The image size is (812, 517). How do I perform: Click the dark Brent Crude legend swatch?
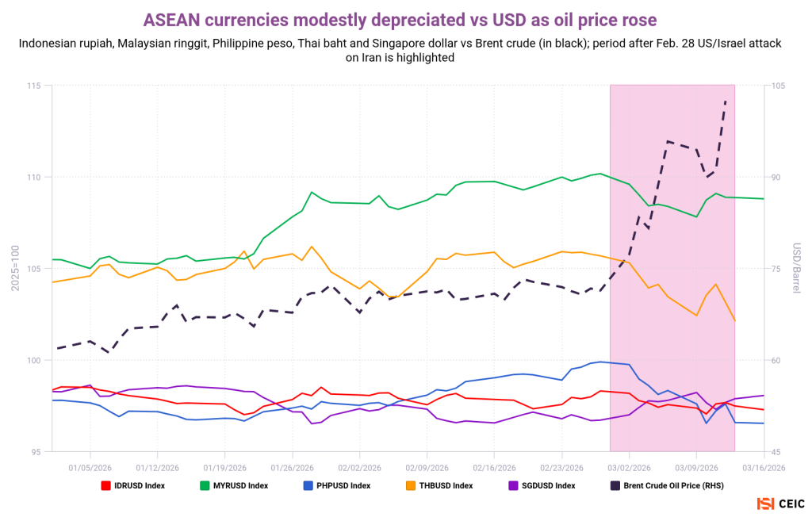click(x=615, y=485)
